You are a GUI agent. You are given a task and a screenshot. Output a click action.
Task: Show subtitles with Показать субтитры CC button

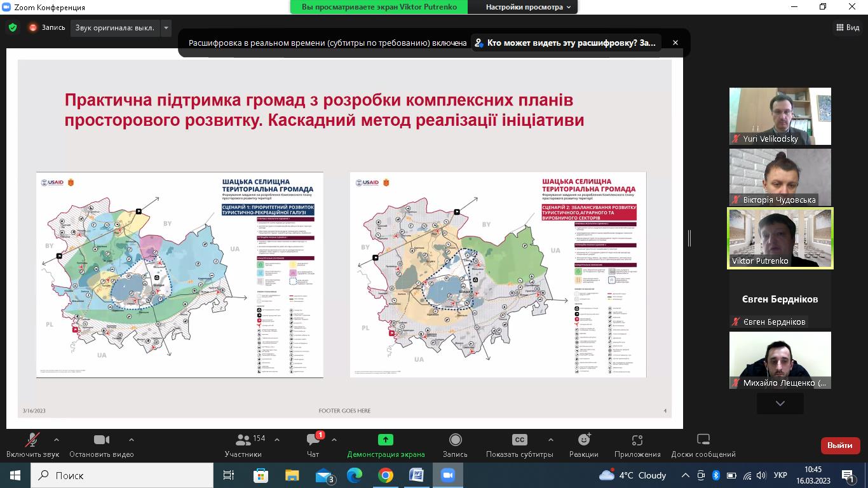pyautogui.click(x=520, y=445)
